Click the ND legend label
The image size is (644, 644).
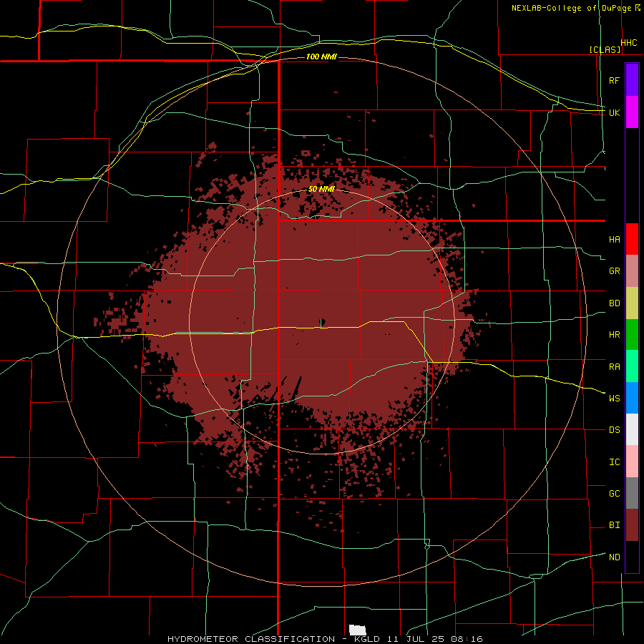614,557
